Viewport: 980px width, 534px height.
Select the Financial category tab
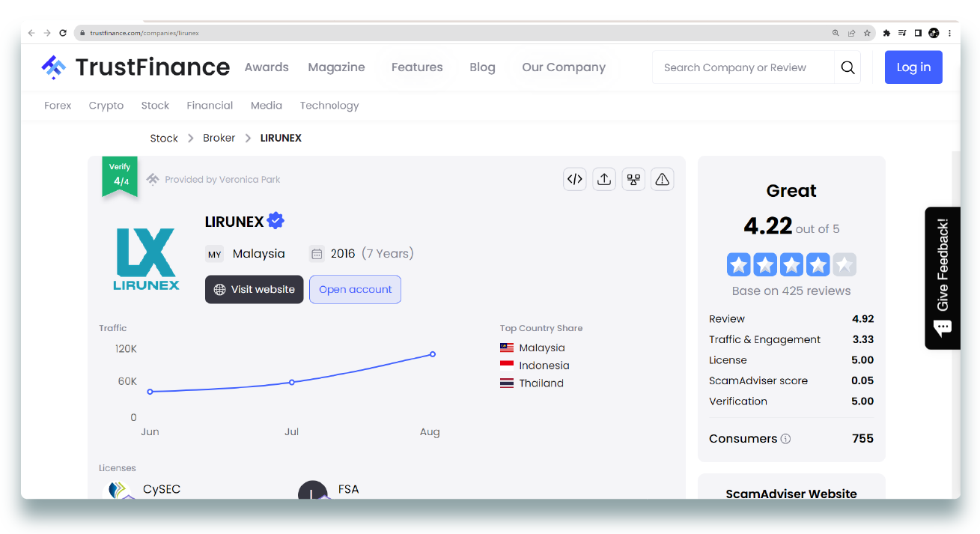click(210, 106)
